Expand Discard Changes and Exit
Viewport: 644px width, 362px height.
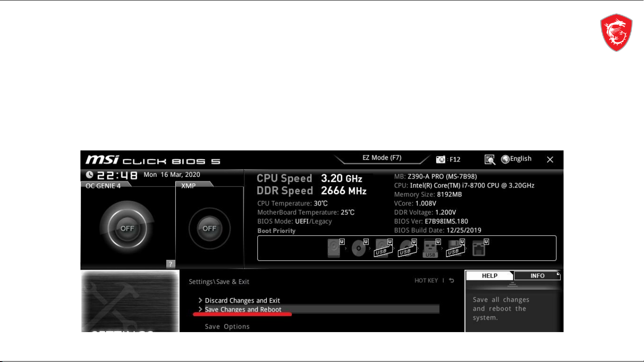(242, 301)
